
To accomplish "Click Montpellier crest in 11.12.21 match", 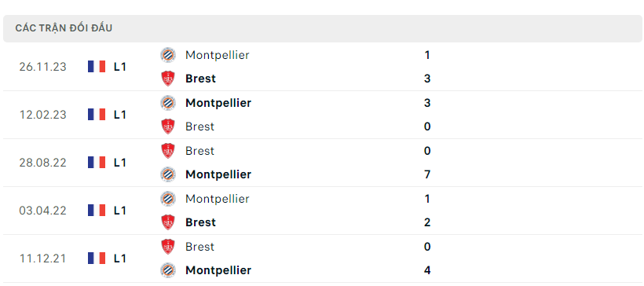I will click(168, 270).
